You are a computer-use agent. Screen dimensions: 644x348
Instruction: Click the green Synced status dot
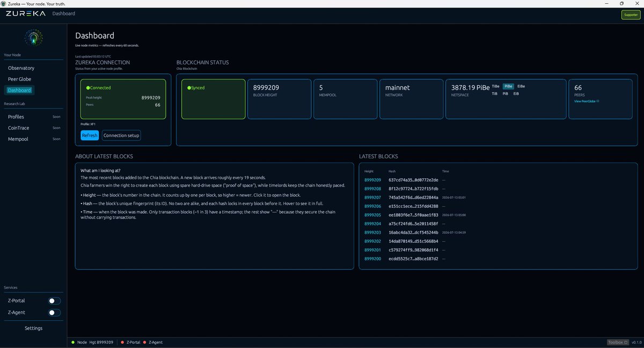coord(189,88)
